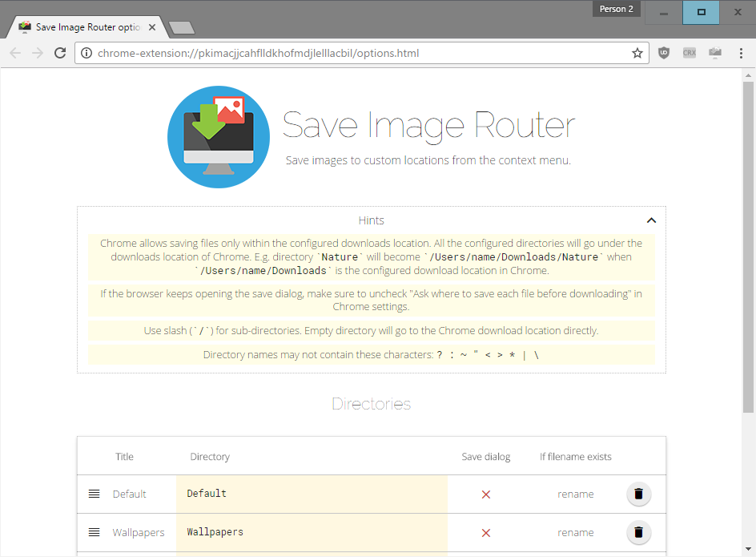This screenshot has width=756, height=557.
Task: Grab the reorder handle for Wallpapers row
Action: [94, 532]
